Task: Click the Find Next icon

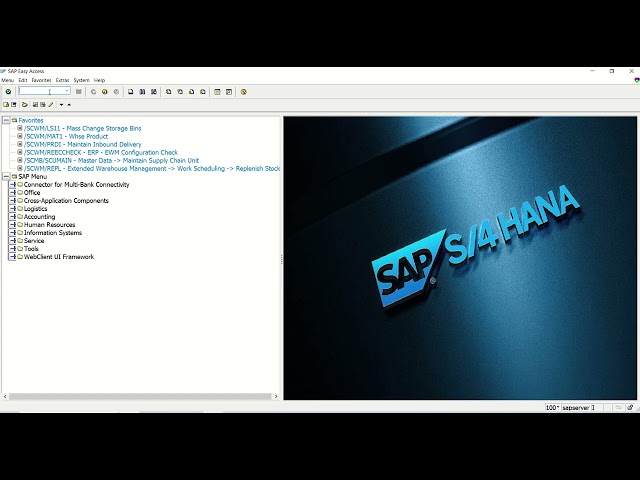Action: (154, 92)
